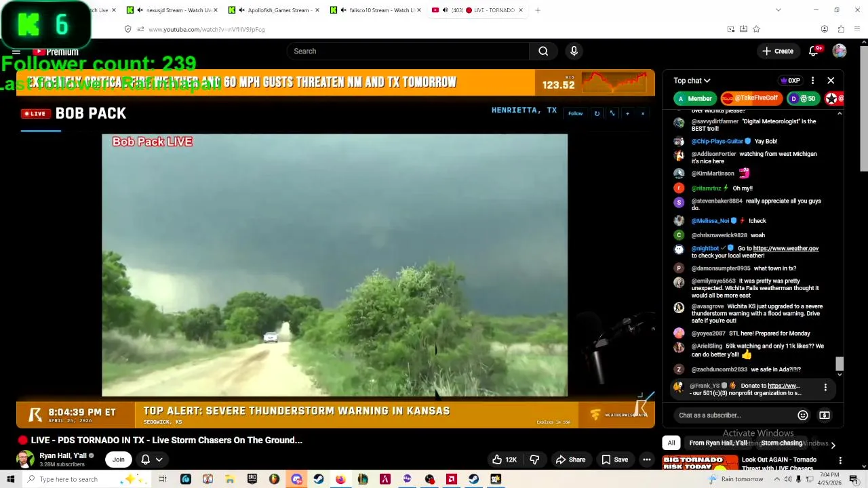Close the live chat panel
Image resolution: width=868 pixels, height=488 pixels.
(831, 81)
